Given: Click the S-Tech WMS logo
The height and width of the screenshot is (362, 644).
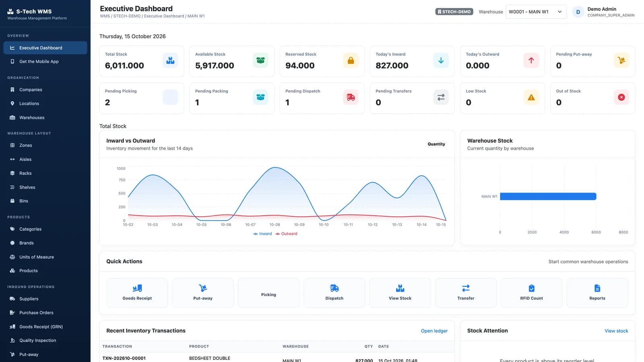Looking at the screenshot, I should point(10,12).
